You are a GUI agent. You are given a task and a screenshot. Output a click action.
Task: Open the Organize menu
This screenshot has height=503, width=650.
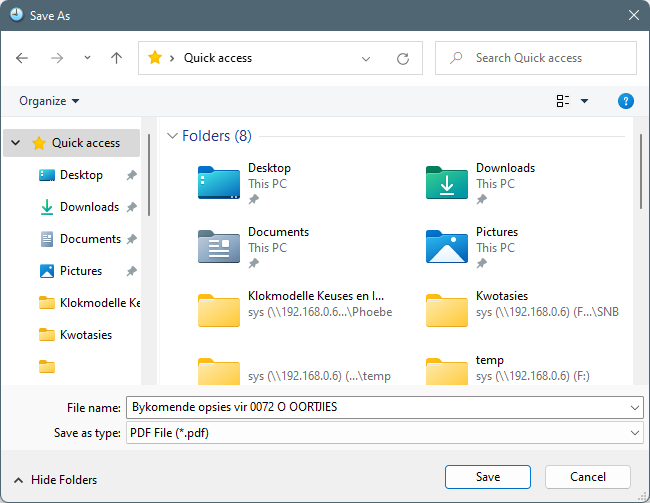[49, 101]
